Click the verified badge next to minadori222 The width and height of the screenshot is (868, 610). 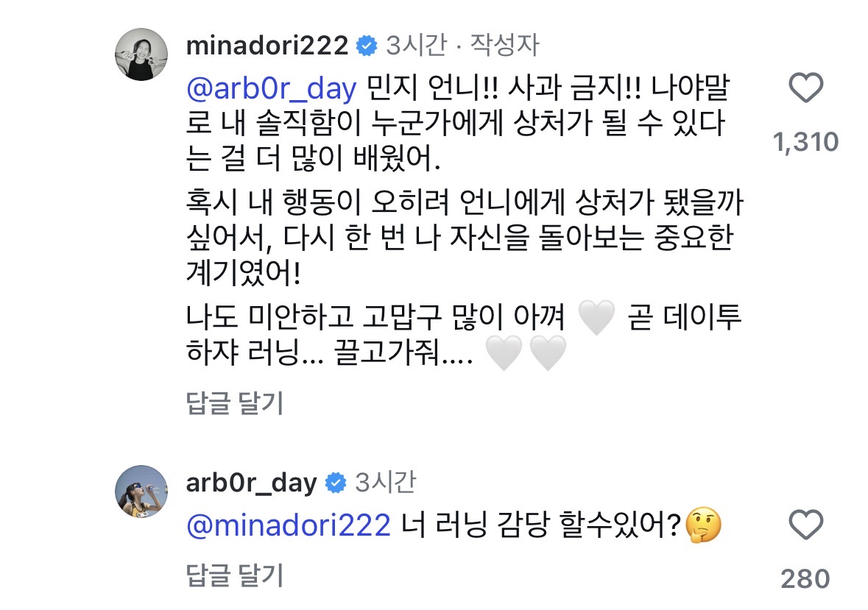coord(367,46)
